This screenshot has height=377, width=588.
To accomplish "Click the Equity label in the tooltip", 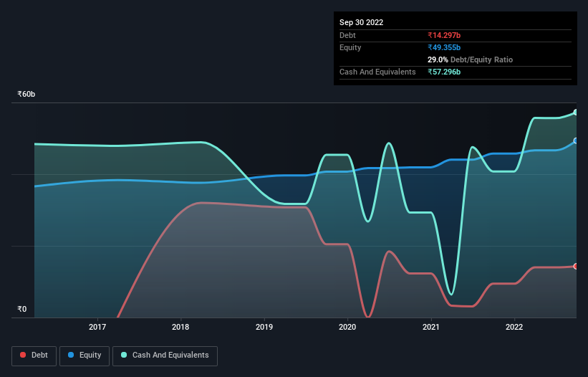I will (x=350, y=47).
